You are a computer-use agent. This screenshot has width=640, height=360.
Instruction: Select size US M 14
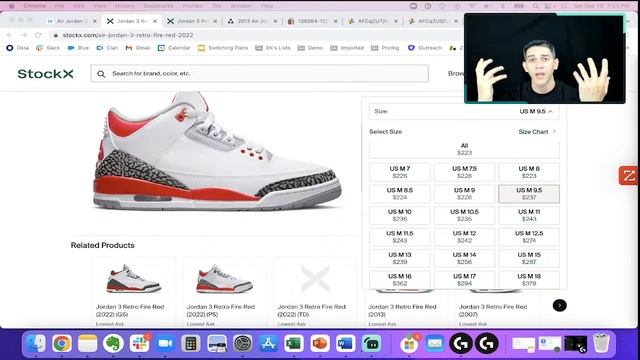pyautogui.click(x=464, y=258)
